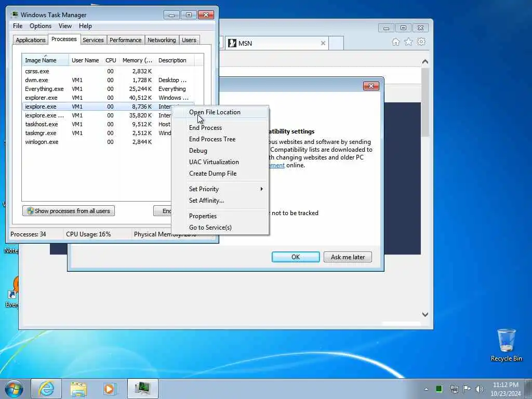Select winlogon.exe process row
532x399 pixels.
(x=97, y=142)
